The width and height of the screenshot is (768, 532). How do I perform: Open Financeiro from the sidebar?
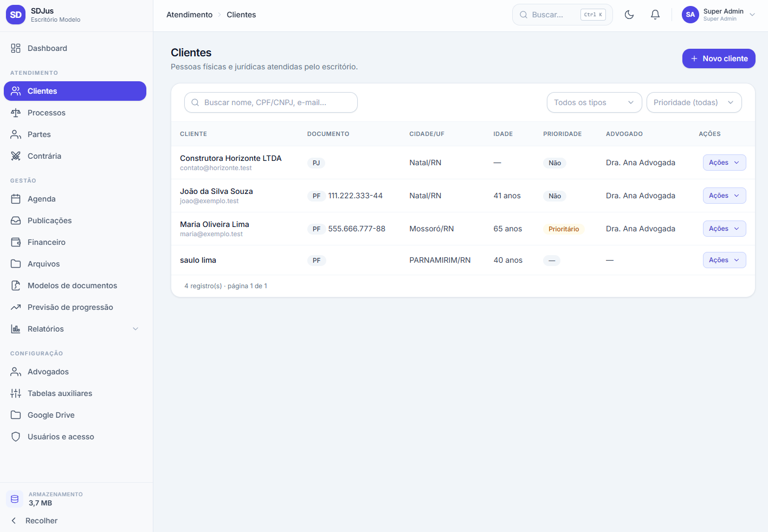click(x=75, y=242)
